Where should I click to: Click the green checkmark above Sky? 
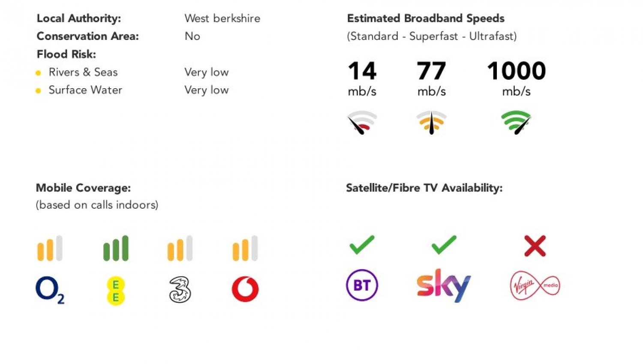pyautogui.click(x=444, y=245)
